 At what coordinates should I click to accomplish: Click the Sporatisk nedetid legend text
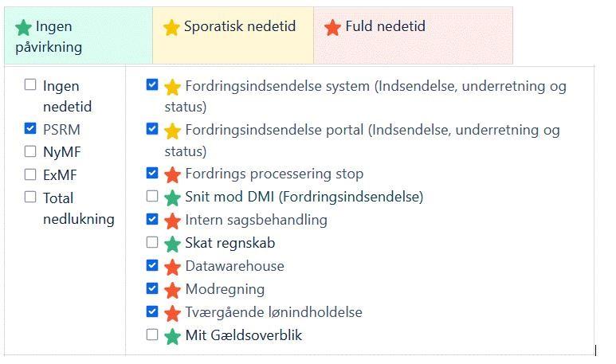pos(240,26)
